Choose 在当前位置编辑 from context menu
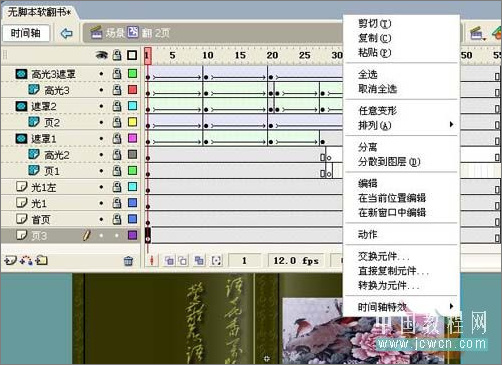Viewport: 502px width, 365px height. [402, 198]
